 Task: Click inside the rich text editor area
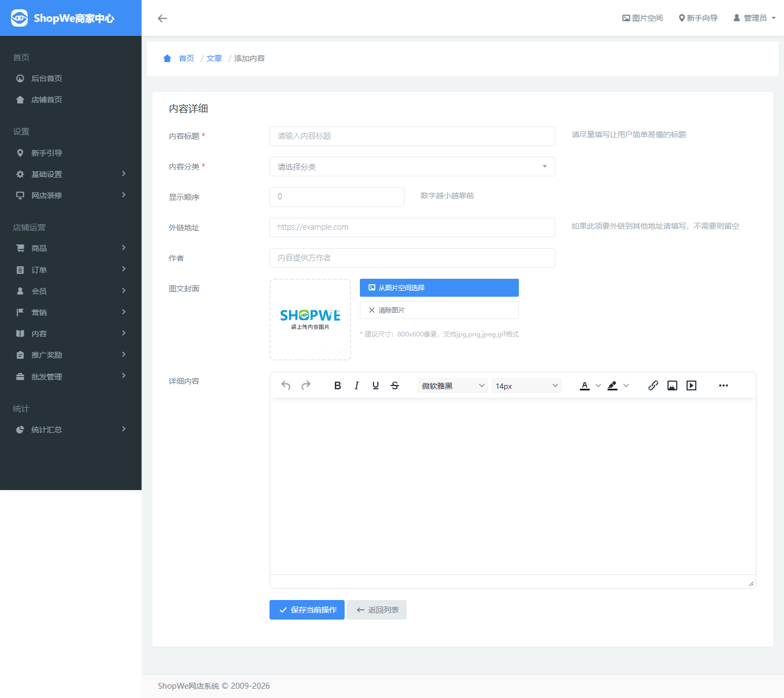tap(513, 487)
